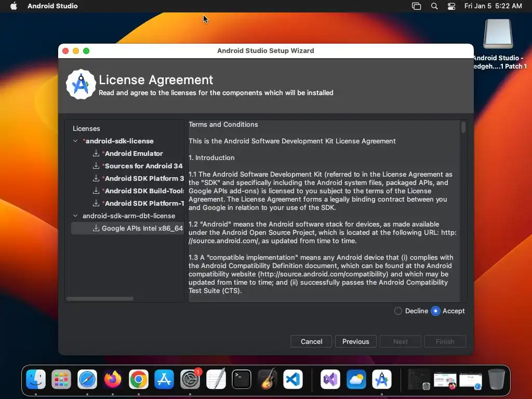Open Terminal from the dock

coord(242,379)
